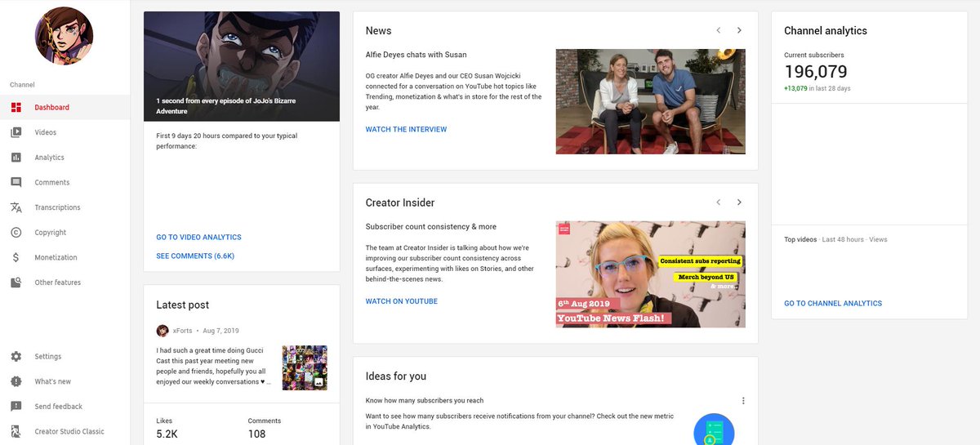The image size is (980, 445).
Task: Go to previous News card
Action: pos(718,30)
